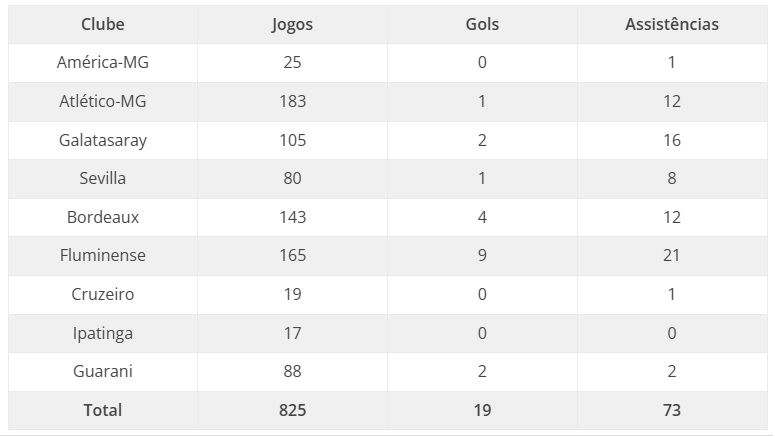
Task: Click the Sevilla club cell
Action: [x=103, y=178]
